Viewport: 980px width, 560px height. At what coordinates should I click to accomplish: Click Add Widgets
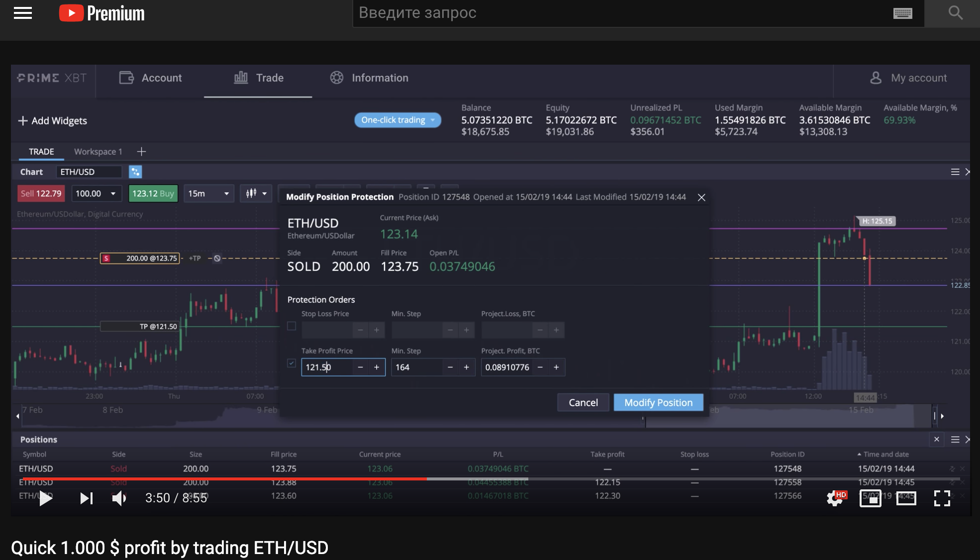pyautogui.click(x=53, y=121)
